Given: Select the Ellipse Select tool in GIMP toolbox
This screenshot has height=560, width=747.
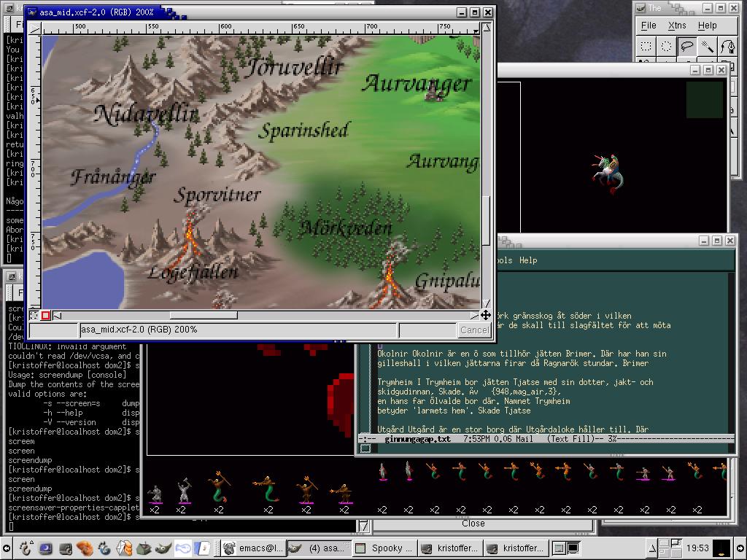Looking at the screenshot, I should tap(666, 47).
